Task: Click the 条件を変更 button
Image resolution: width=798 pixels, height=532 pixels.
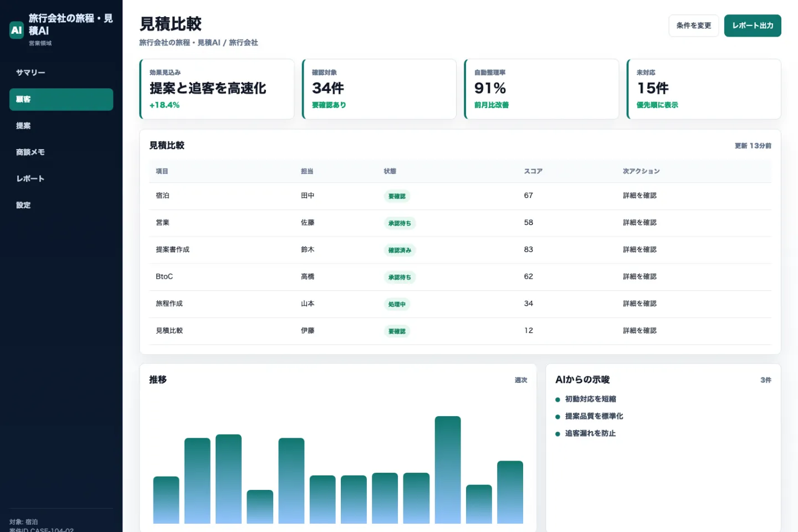Action: [x=693, y=25]
